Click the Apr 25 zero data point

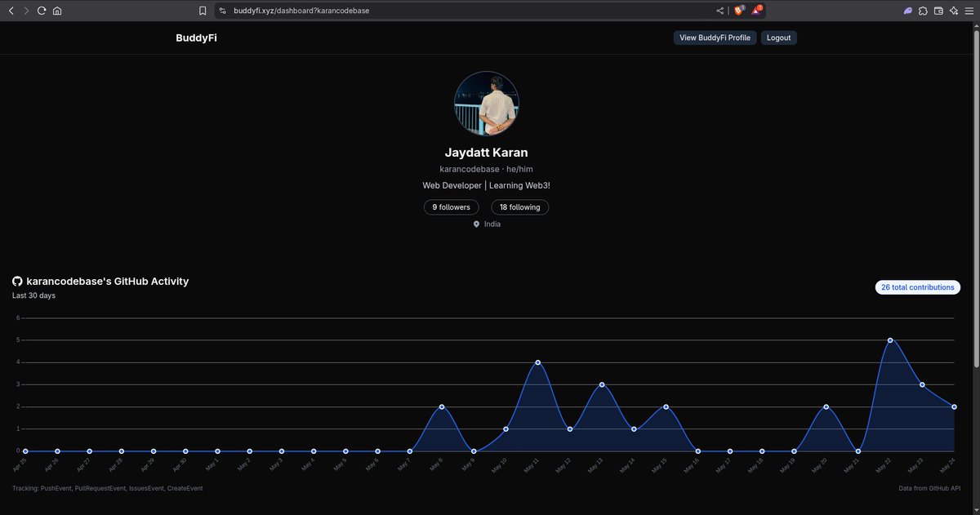click(x=25, y=451)
